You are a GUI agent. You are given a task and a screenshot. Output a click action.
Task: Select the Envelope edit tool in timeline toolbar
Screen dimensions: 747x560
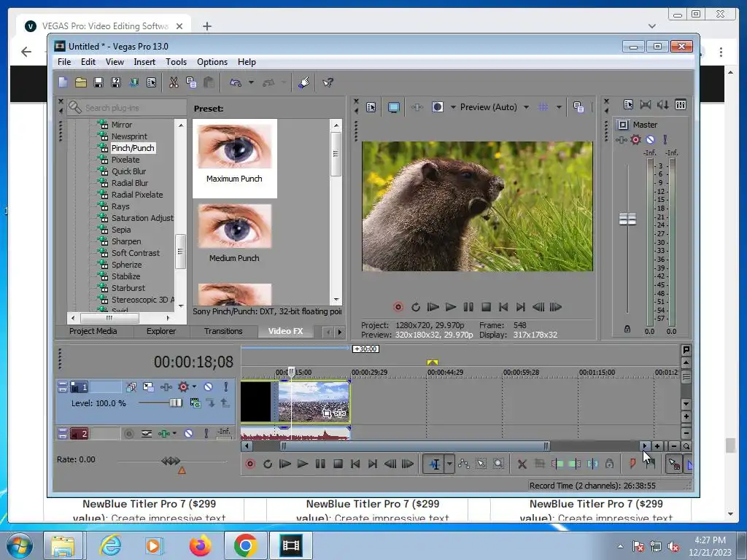[x=463, y=464]
